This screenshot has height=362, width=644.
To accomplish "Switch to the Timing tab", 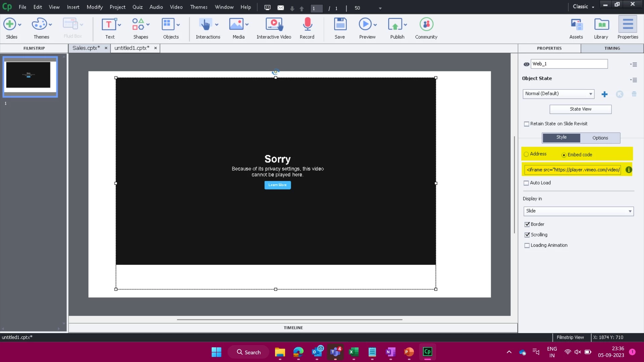I will tap(612, 48).
